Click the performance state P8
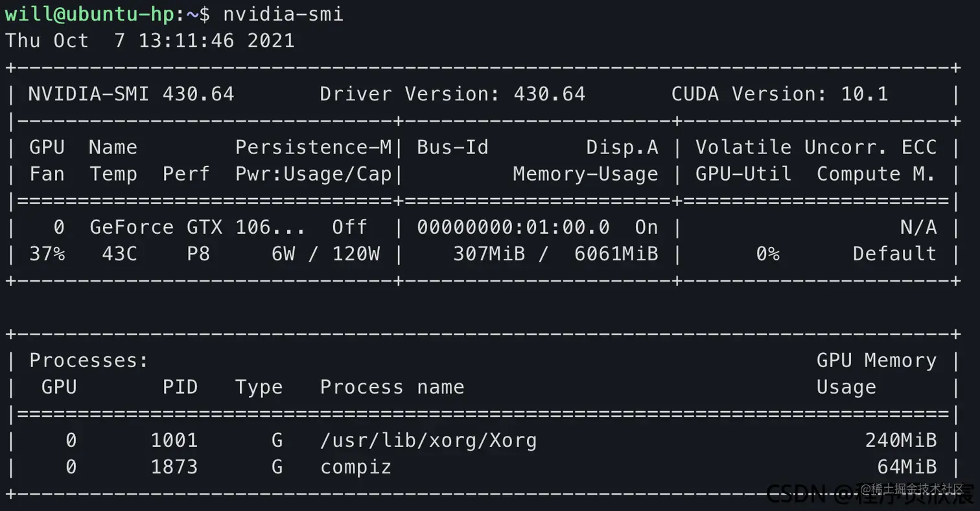The width and height of the screenshot is (980, 511). [x=198, y=253]
